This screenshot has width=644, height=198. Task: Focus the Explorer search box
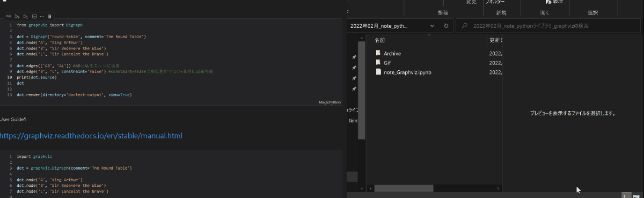tap(548, 26)
